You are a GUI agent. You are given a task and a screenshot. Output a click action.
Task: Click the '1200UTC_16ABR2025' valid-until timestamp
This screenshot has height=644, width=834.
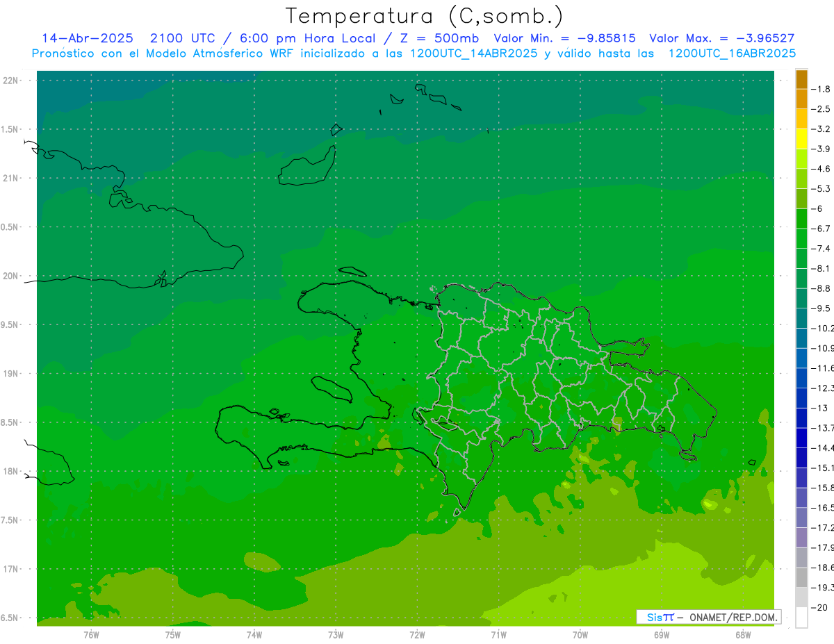click(732, 53)
